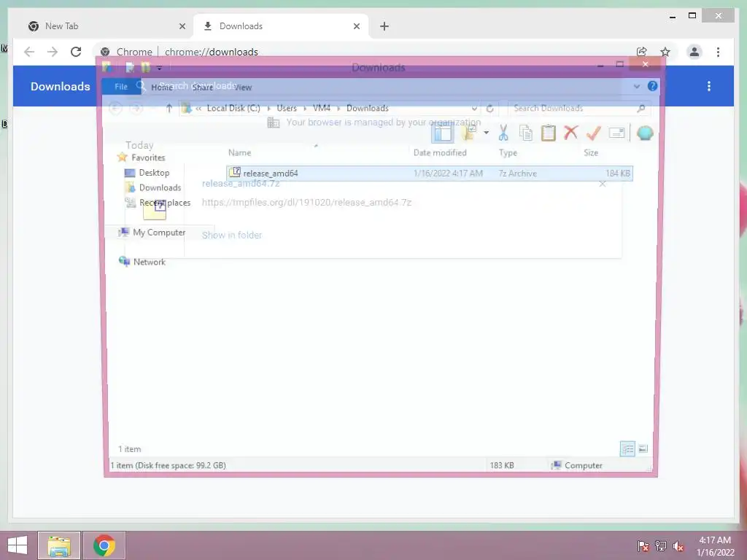Open the File tab in Explorer
747x560 pixels.
coord(121,87)
